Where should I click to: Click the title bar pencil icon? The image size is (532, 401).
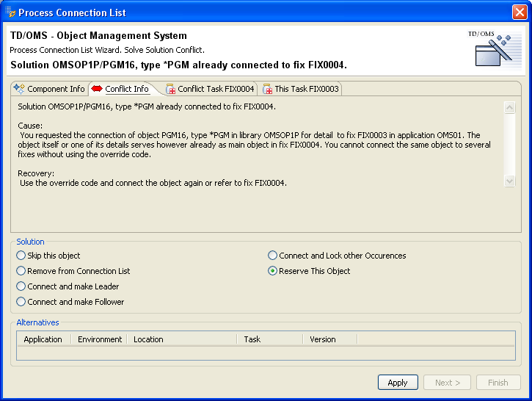(10, 12)
